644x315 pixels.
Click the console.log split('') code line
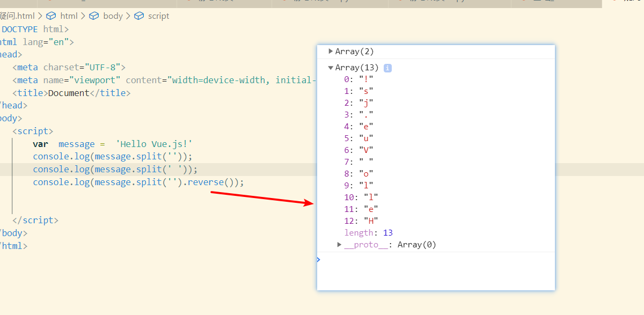113,157
